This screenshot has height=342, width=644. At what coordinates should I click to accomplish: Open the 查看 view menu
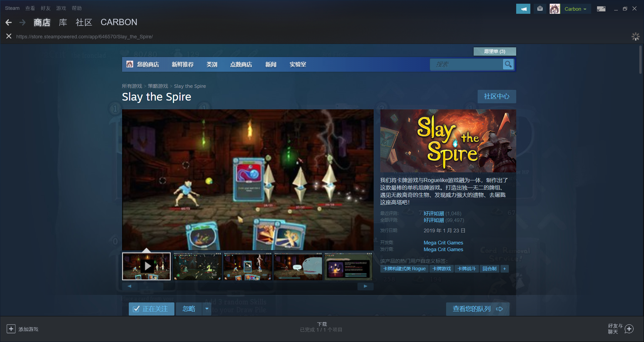tap(30, 8)
